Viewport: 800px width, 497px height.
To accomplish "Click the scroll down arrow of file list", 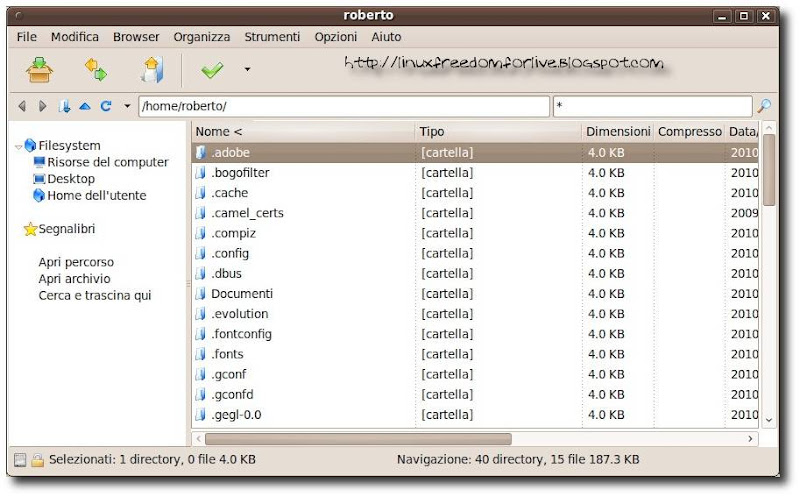I will coord(769,420).
